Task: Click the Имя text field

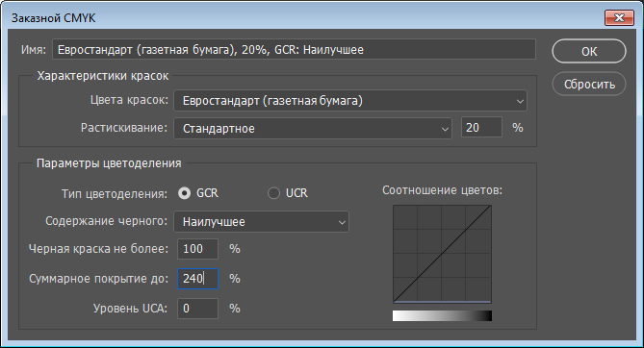Action: (x=294, y=50)
